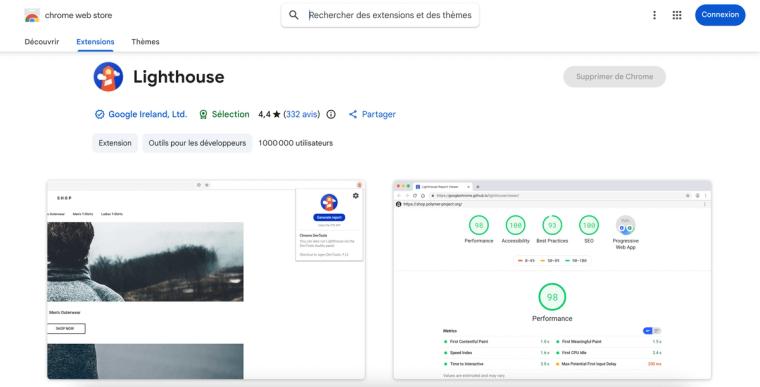
Task: Open the Google Ireland, Ltd. publisher link
Action: coord(147,114)
